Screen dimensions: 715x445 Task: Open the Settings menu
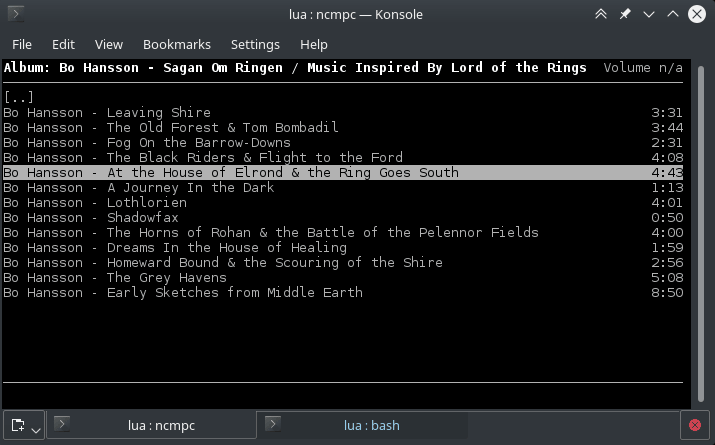pos(255,44)
